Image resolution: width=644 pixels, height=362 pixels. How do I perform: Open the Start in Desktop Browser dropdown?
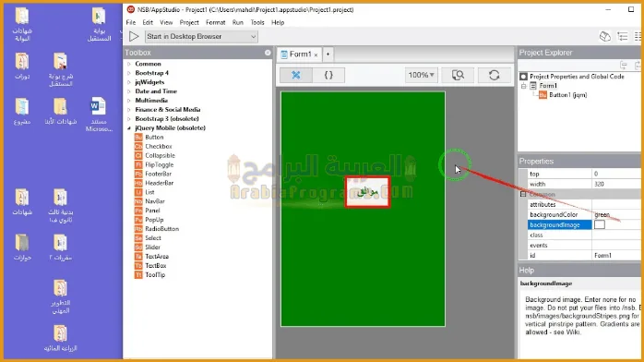pos(201,37)
